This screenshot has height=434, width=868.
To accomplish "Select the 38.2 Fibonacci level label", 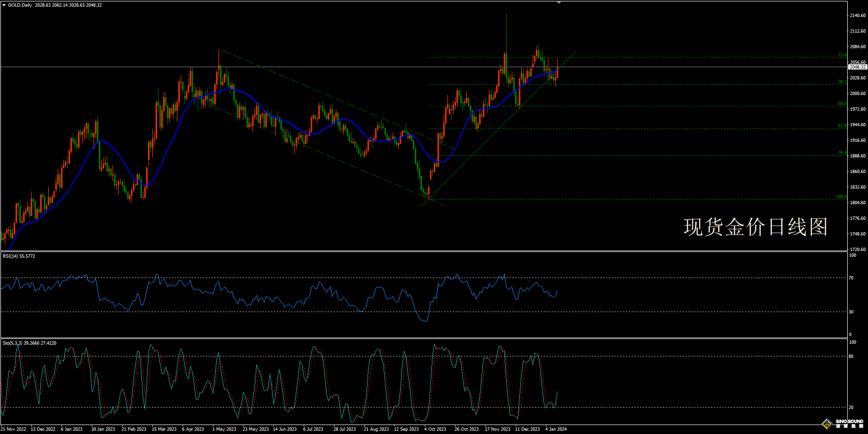I will tap(842, 82).
